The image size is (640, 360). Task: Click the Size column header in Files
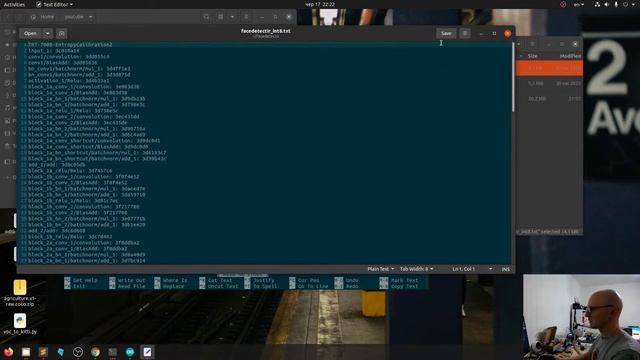[x=533, y=56]
